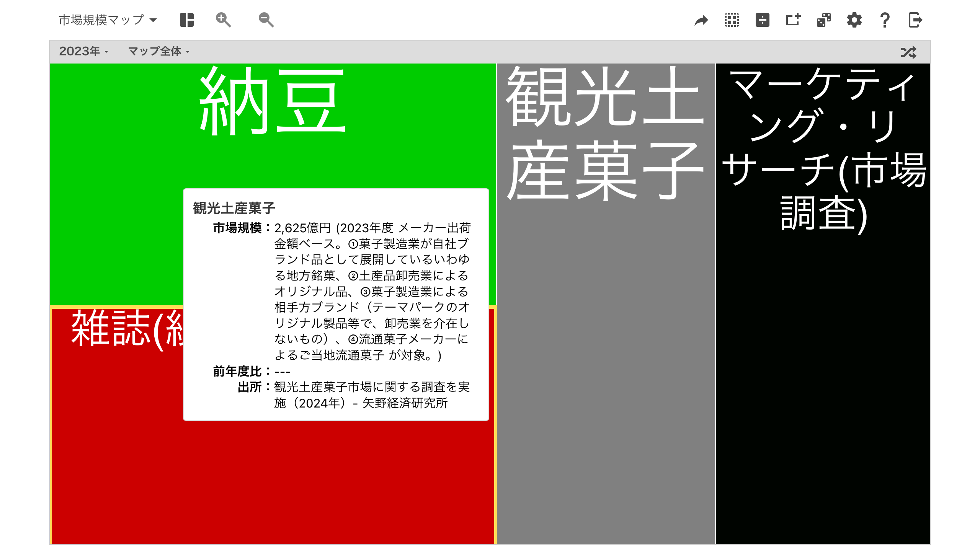Click the 2,625億円 market size value
The height and width of the screenshot is (551, 980).
[x=303, y=228]
